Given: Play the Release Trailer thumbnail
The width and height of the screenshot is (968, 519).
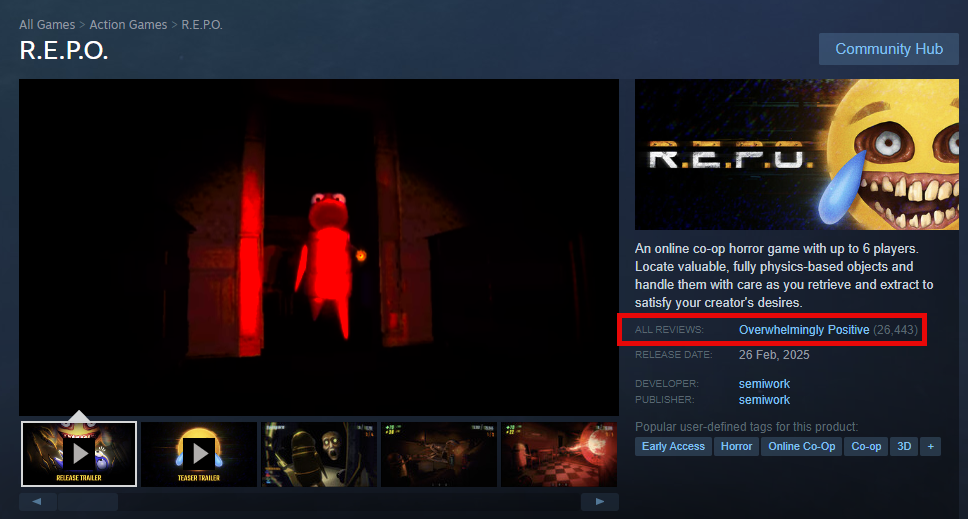Looking at the screenshot, I should [79, 454].
